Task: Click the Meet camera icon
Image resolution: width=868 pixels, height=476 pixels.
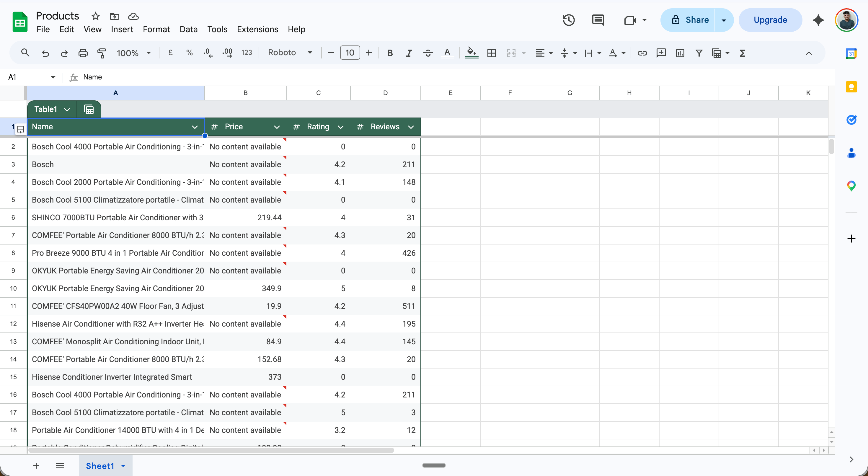Action: click(630, 20)
